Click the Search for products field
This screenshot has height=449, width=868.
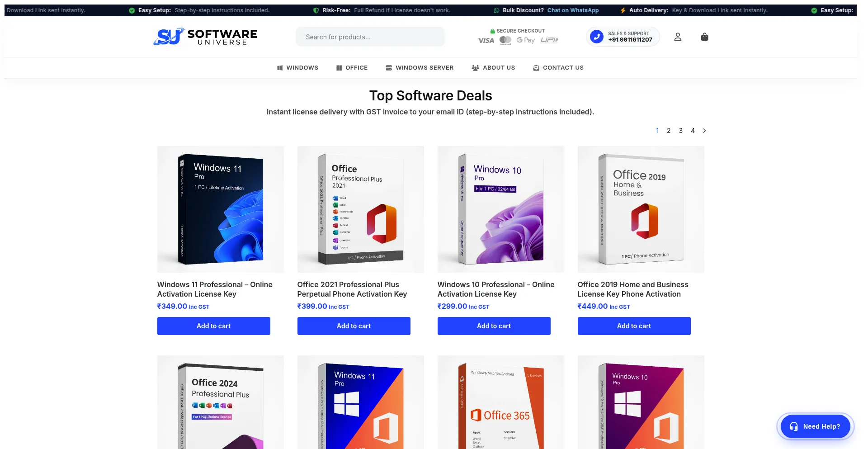pos(370,37)
